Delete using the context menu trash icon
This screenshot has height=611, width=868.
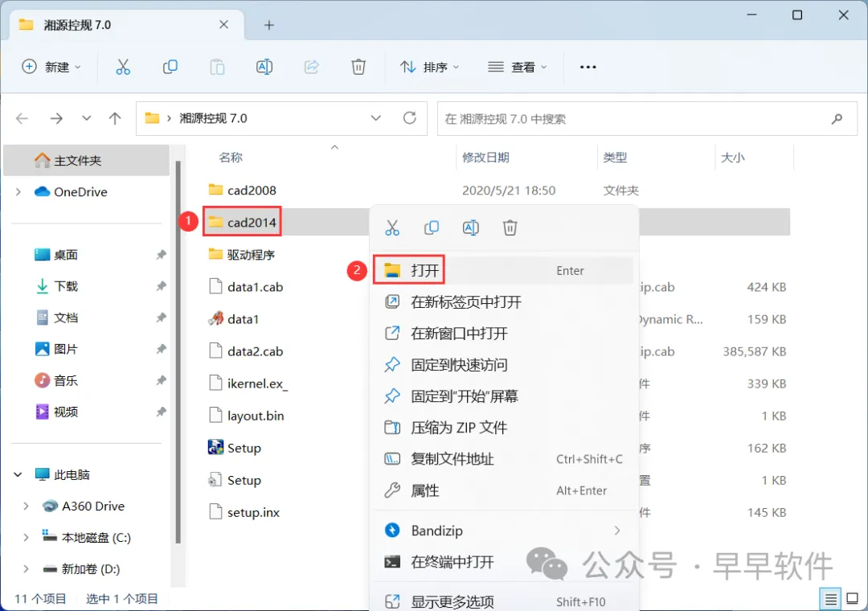[x=510, y=228]
